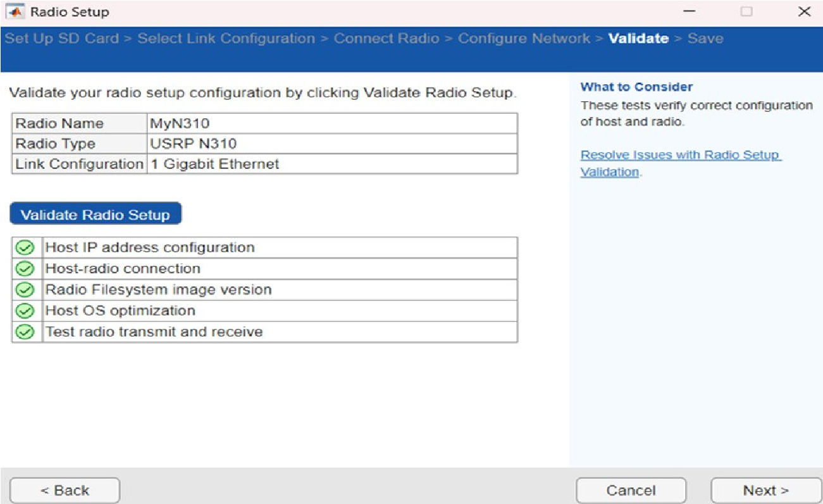The width and height of the screenshot is (823, 504).
Task: Select the Save breadcrumb step
Action: (x=705, y=39)
